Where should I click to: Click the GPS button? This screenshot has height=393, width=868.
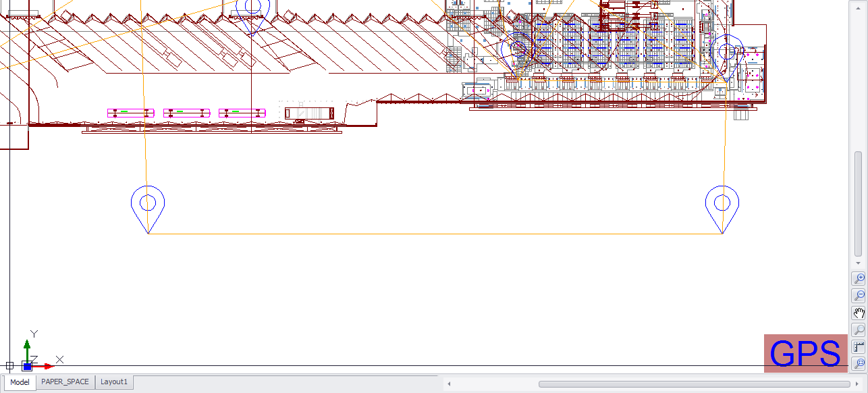click(806, 353)
